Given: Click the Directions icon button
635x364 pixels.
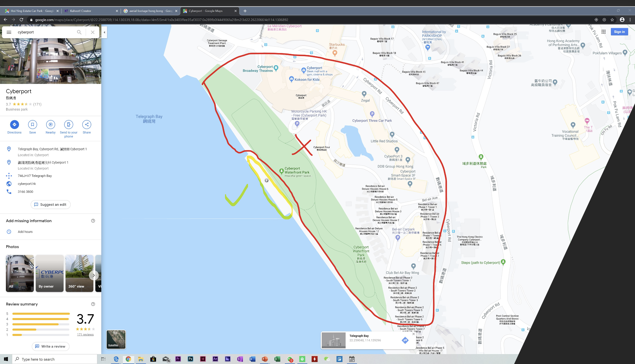Looking at the screenshot, I should point(14,124).
